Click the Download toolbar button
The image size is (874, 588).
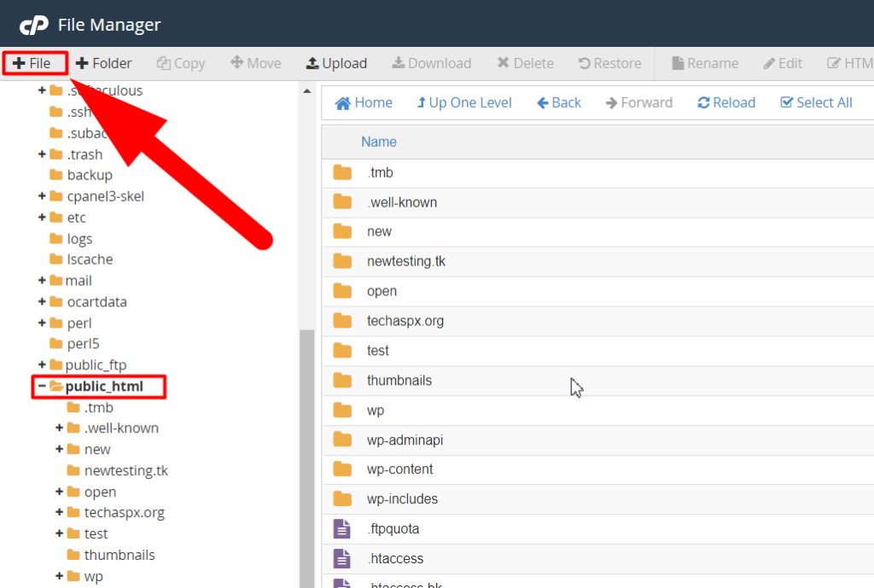(432, 63)
